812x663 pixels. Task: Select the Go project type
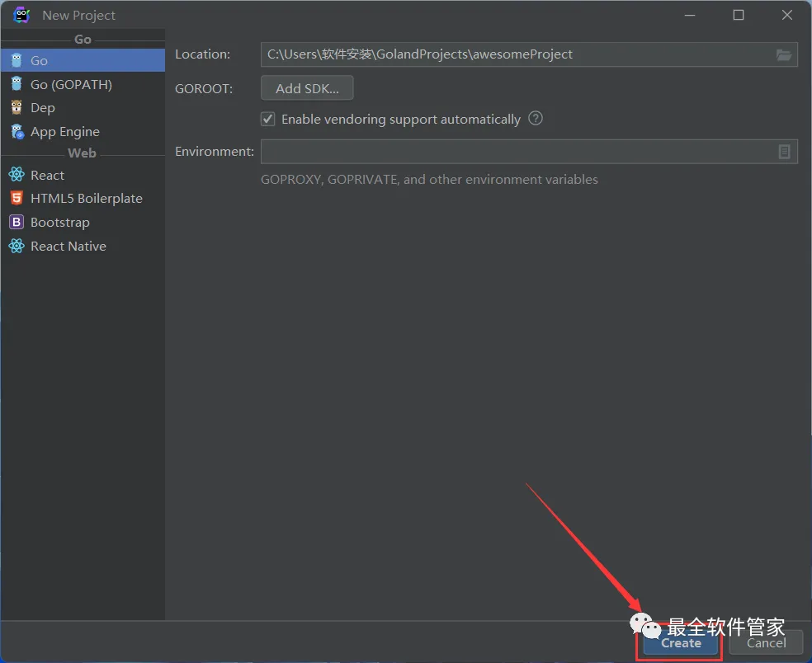pyautogui.click(x=83, y=60)
